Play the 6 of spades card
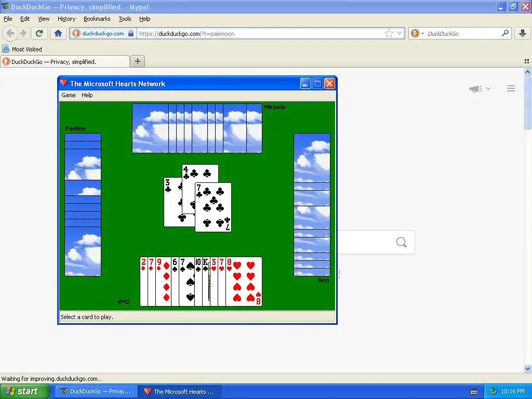 [x=175, y=282]
